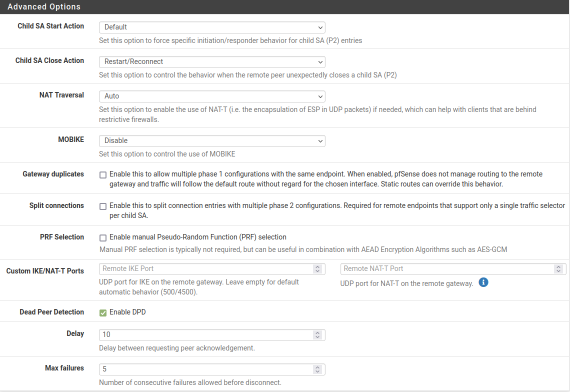The height and width of the screenshot is (392, 570).
Task: Click the Delay field stepper arrows
Action: [x=317, y=334]
